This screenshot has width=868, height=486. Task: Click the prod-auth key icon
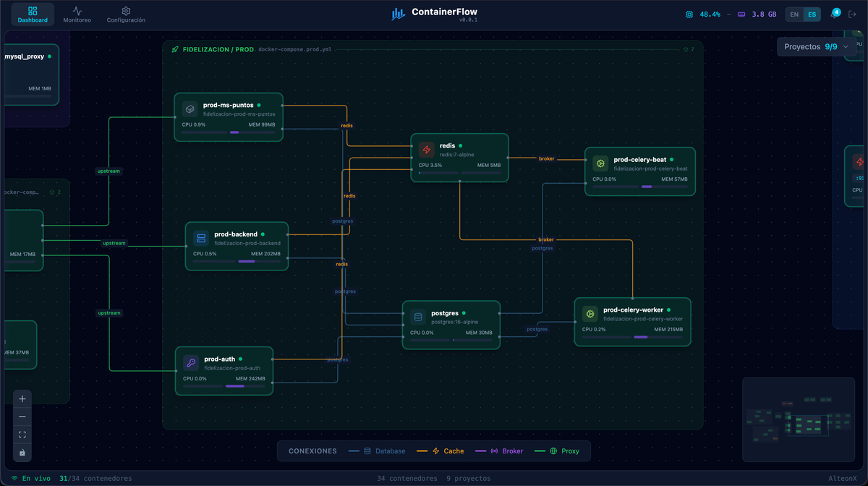191,363
